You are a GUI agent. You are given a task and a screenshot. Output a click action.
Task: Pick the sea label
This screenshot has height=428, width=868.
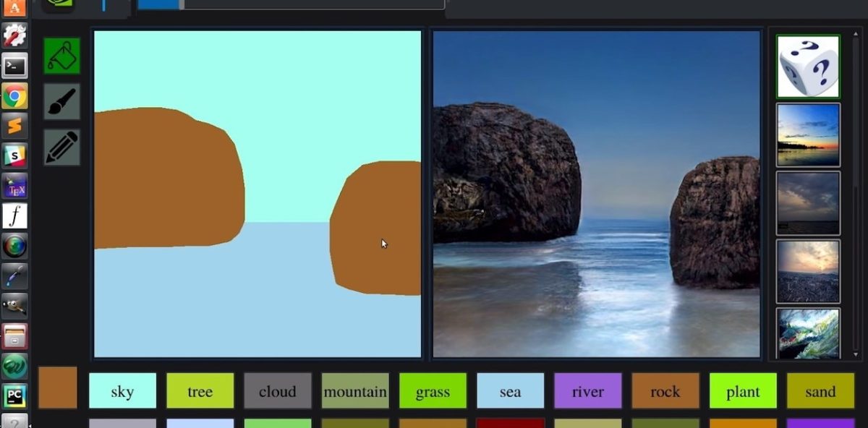510,391
